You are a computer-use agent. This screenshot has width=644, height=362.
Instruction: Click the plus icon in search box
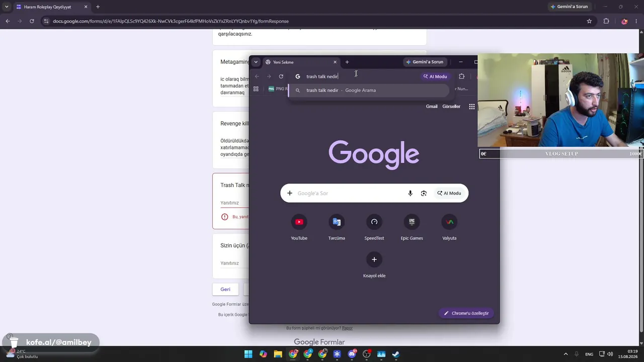tap(290, 193)
